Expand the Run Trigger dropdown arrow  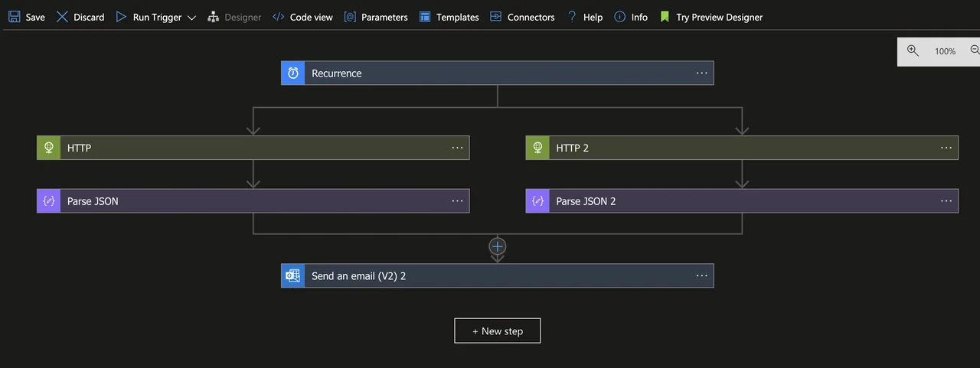pos(191,17)
